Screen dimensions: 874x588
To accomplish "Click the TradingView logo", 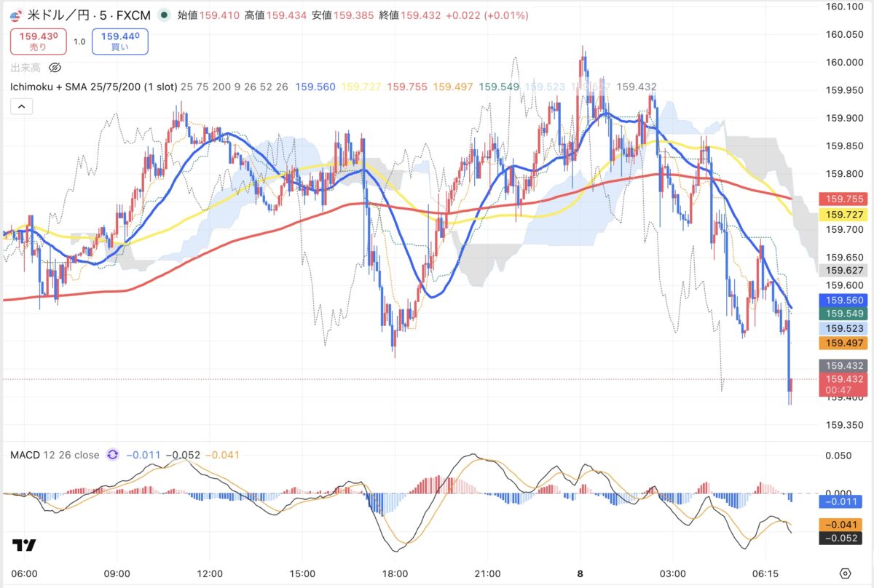I will coord(23,545).
